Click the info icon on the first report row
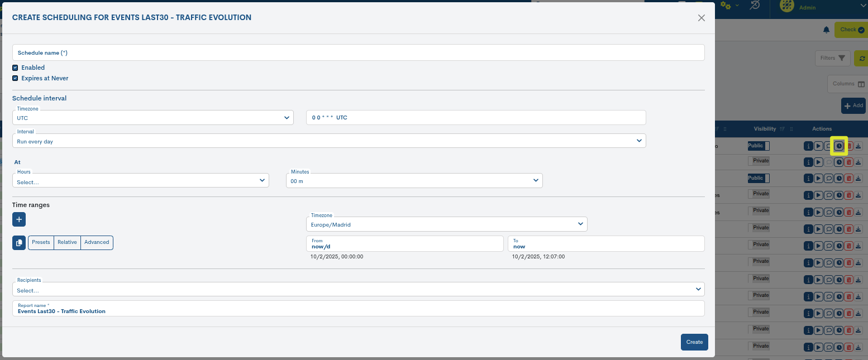The image size is (868, 360). pyautogui.click(x=808, y=146)
